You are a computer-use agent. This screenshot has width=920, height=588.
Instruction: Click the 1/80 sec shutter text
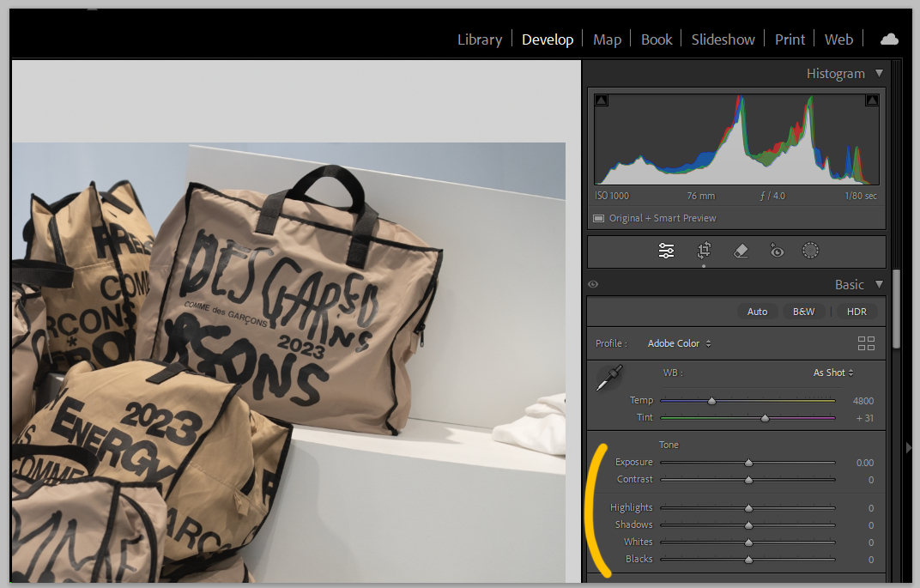pyautogui.click(x=861, y=196)
